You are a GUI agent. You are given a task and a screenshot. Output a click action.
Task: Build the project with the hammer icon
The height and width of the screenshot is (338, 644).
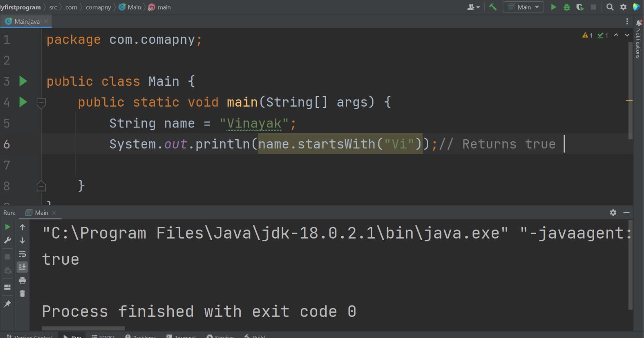[493, 7]
